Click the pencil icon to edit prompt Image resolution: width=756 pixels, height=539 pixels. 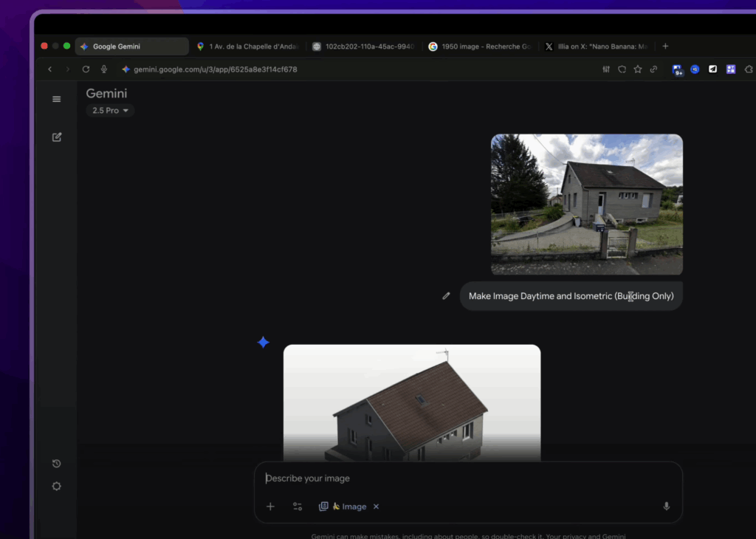(446, 295)
